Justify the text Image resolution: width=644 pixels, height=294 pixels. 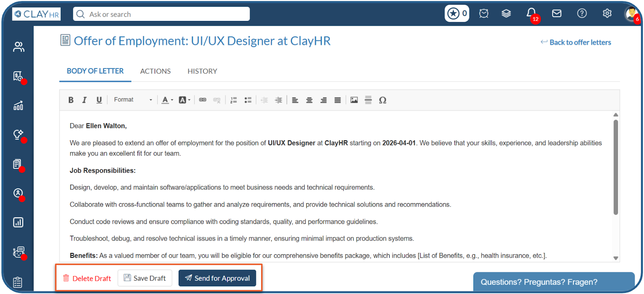pyautogui.click(x=338, y=100)
